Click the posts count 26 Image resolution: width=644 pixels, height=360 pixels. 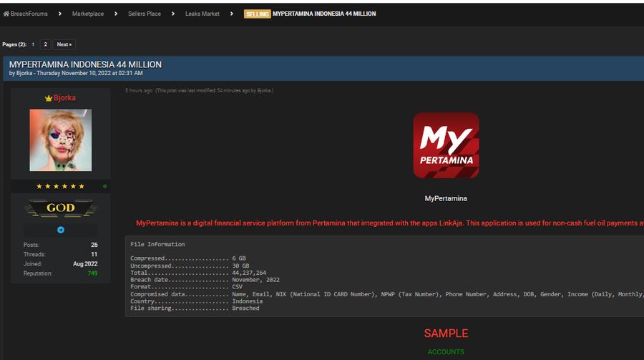point(94,245)
